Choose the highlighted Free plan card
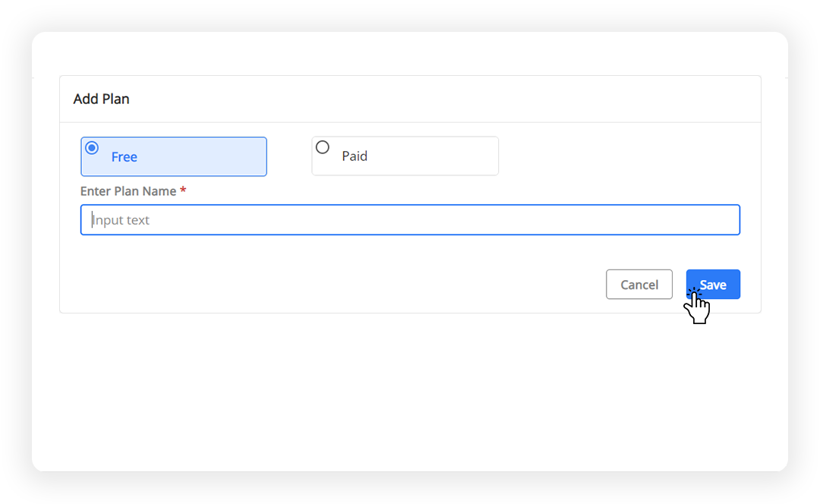 (x=174, y=156)
